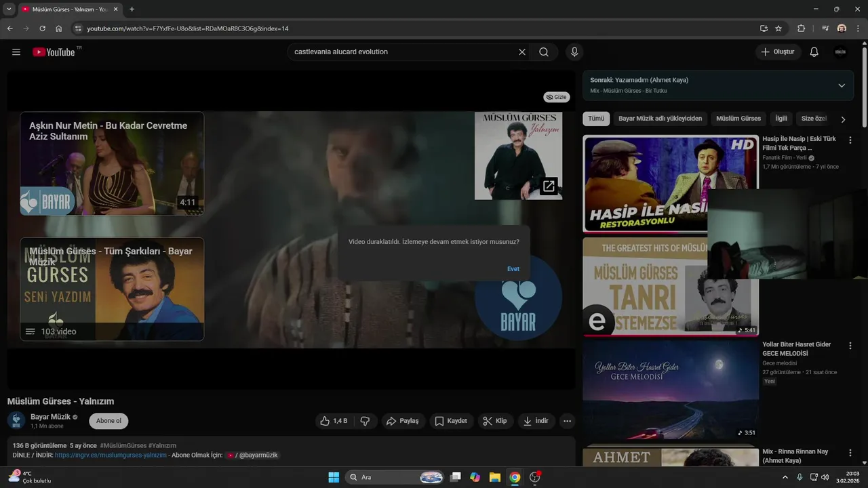Clear the search box with the X icon

tap(522, 52)
